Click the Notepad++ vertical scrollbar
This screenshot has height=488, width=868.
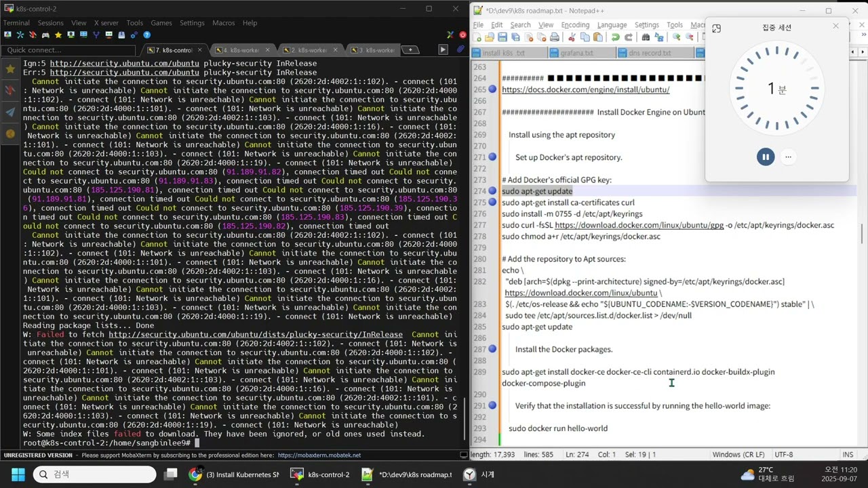(x=863, y=234)
